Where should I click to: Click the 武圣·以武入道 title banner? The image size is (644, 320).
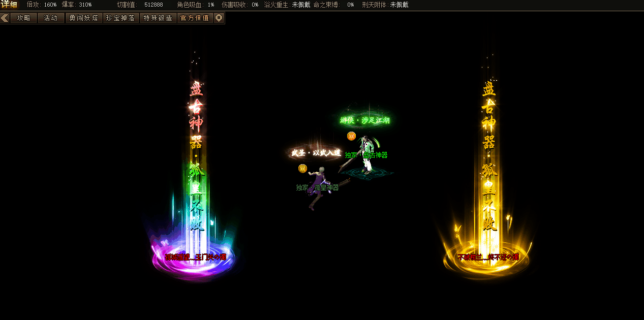tap(316, 153)
